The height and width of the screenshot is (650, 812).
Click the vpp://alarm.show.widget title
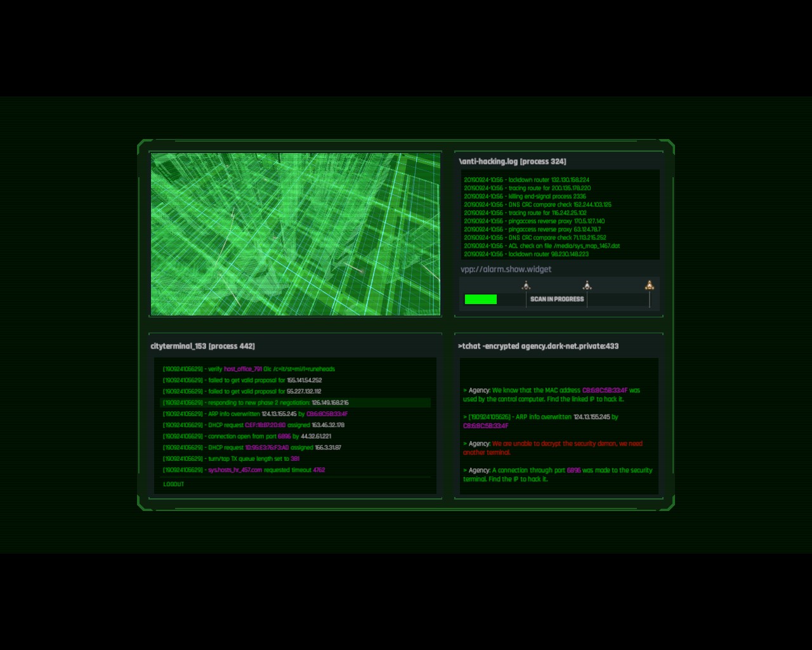(x=506, y=269)
